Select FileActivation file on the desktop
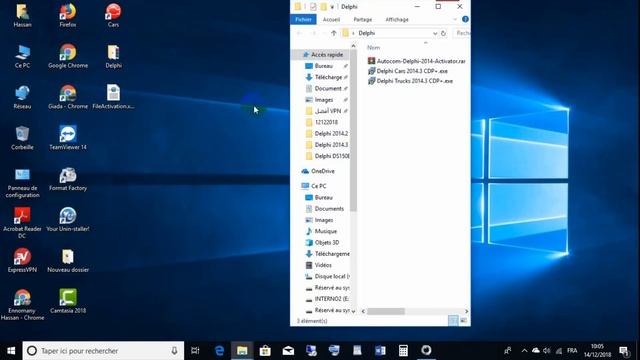This screenshot has height=360, width=640. tap(113, 97)
